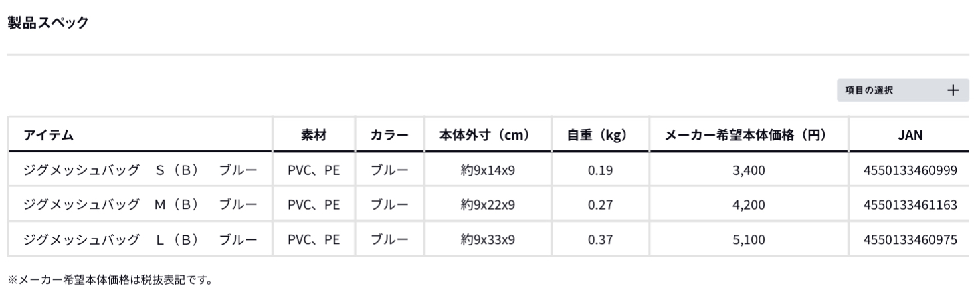Click the plus icon beside 項目の選択
The width and height of the screenshot is (980, 294).
(953, 91)
